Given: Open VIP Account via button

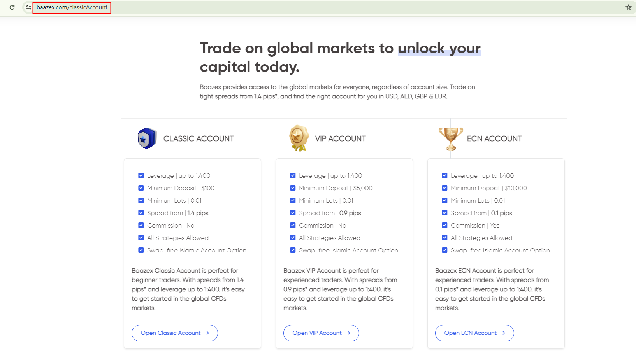Looking at the screenshot, I should (321, 333).
